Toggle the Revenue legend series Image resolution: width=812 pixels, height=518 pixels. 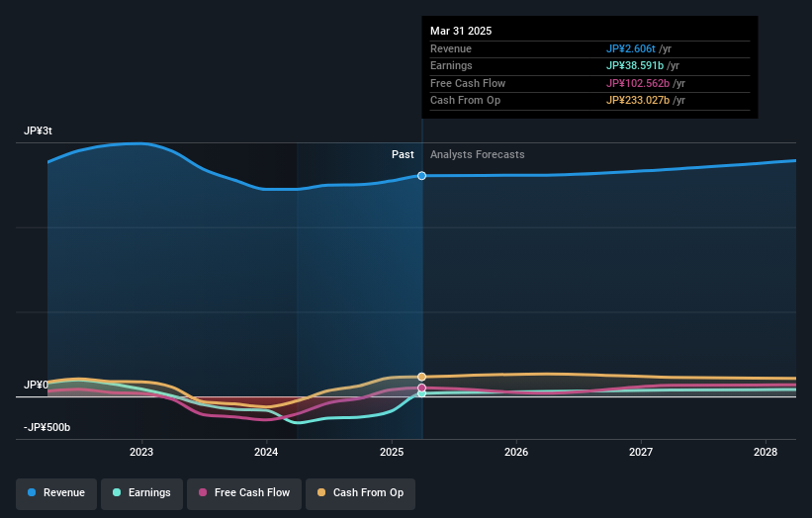56,493
